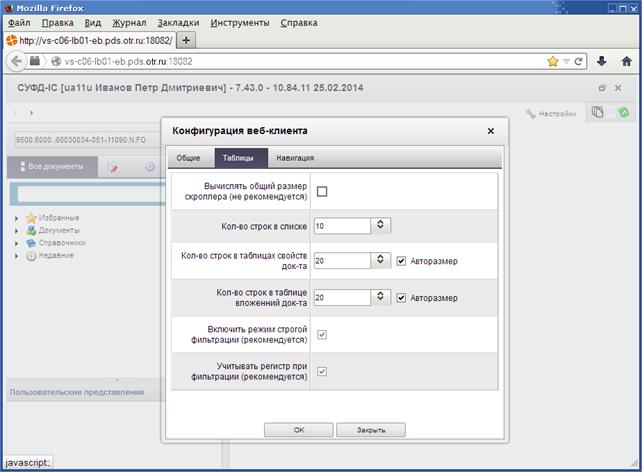Toggle Включить режим строгой фильтрации checkbox
Screen dimensions: 642x472
point(322,334)
